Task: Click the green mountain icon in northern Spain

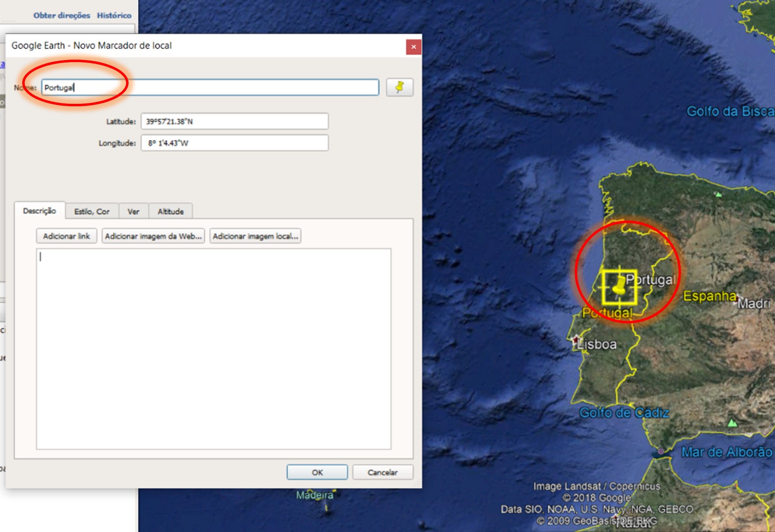Action: (718, 194)
